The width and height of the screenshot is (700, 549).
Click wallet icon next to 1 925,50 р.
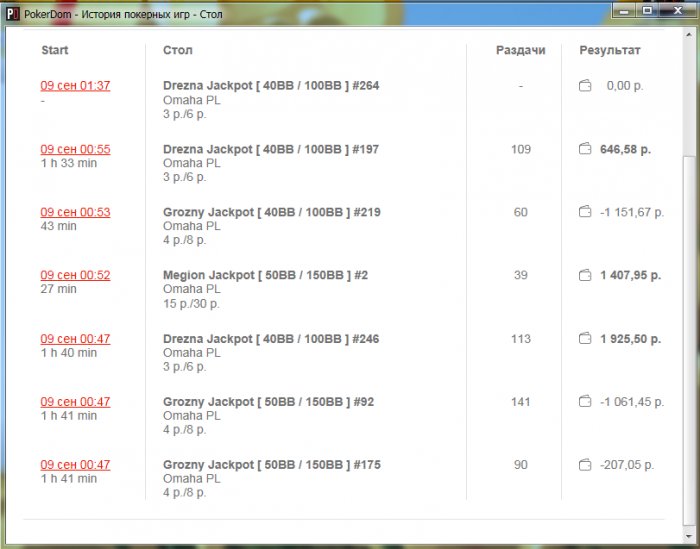coord(585,338)
